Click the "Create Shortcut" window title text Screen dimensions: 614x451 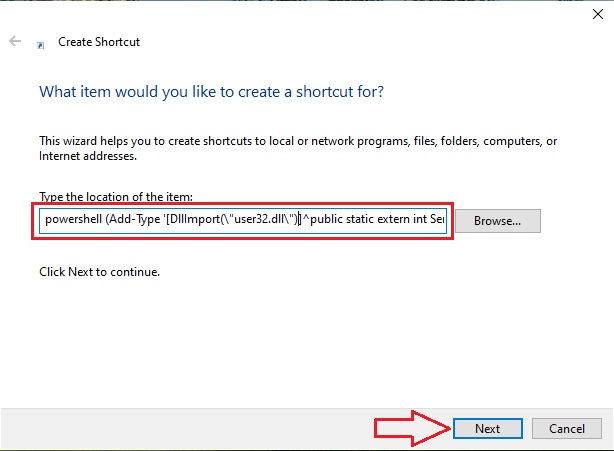(x=99, y=42)
